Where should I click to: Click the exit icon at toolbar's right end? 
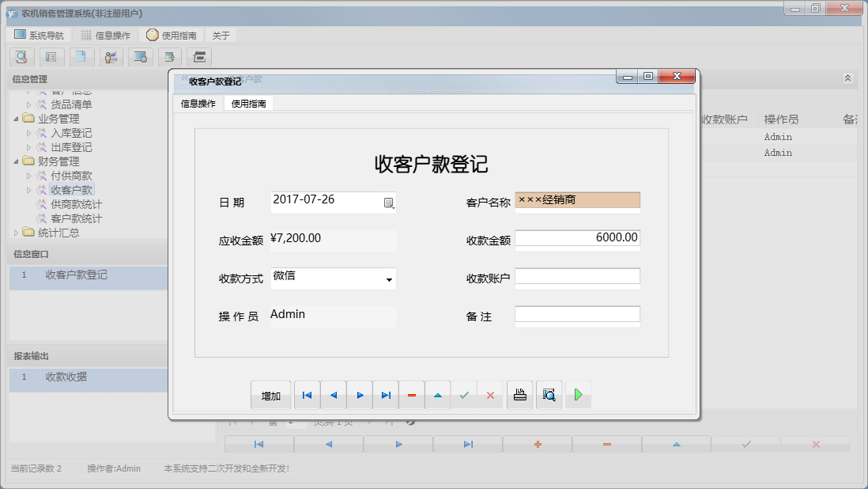tap(200, 57)
